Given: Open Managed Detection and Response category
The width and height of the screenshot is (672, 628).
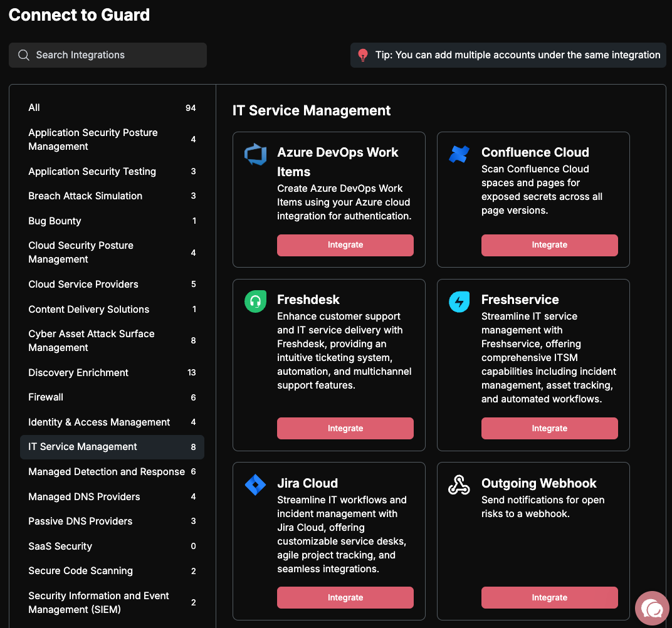Looking at the screenshot, I should [x=112, y=472].
